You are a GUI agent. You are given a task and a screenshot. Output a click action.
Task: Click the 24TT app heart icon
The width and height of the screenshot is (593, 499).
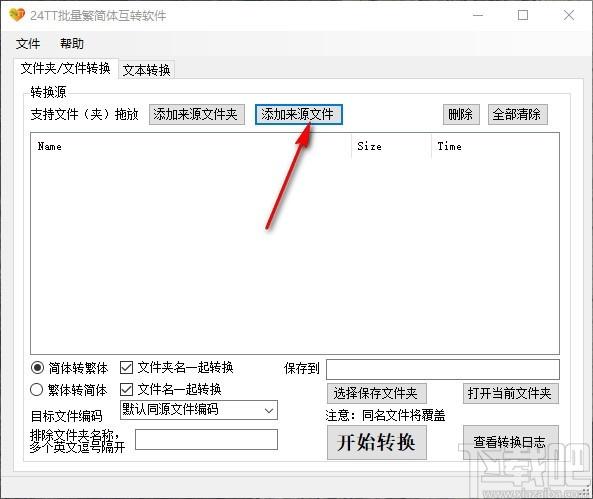17,15
